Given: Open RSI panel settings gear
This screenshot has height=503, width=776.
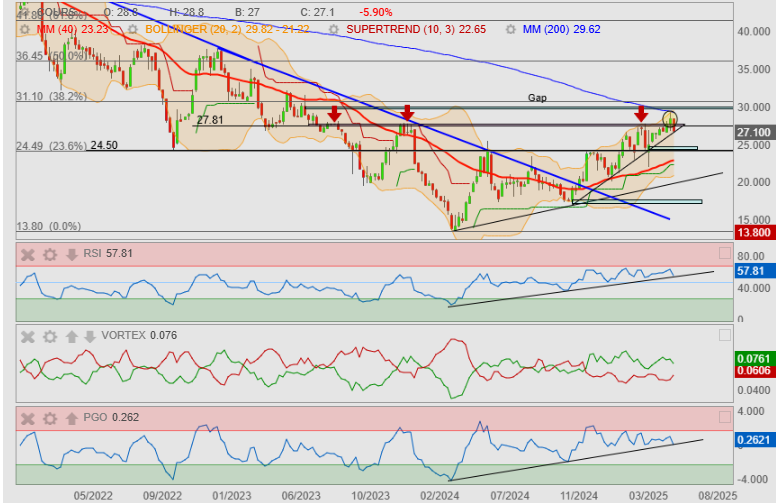Looking at the screenshot, I should pyautogui.click(x=49, y=254).
